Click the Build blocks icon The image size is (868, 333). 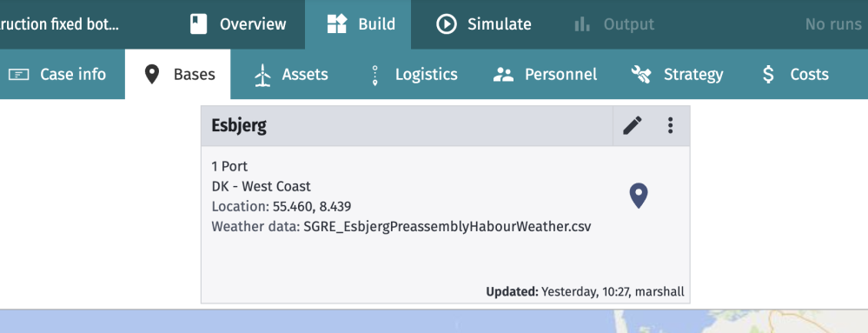click(x=336, y=24)
